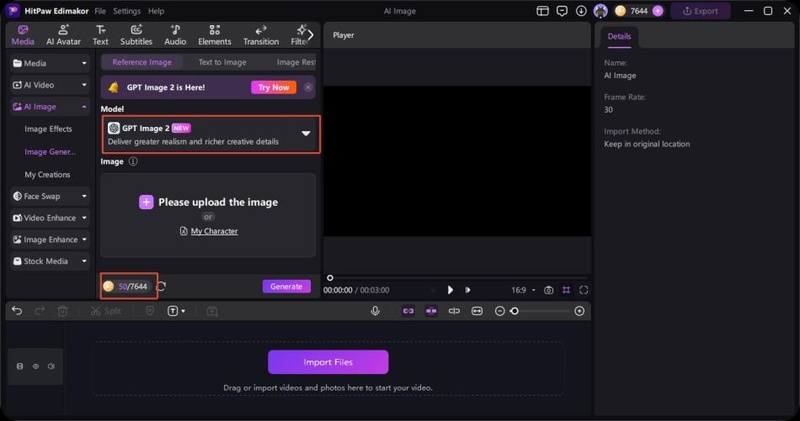Screen dimensions: 800x421
Task: Toggle the player grid overlay
Action: click(x=566, y=290)
